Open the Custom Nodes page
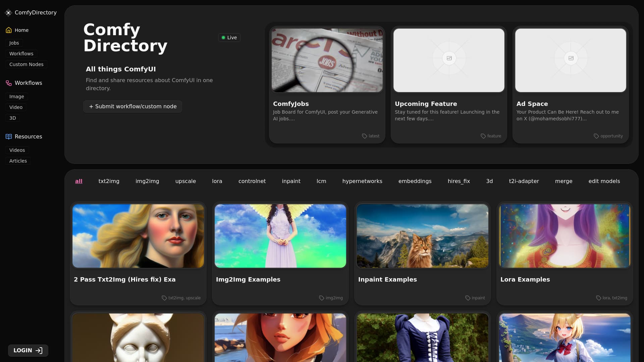The image size is (644, 362). [26, 64]
